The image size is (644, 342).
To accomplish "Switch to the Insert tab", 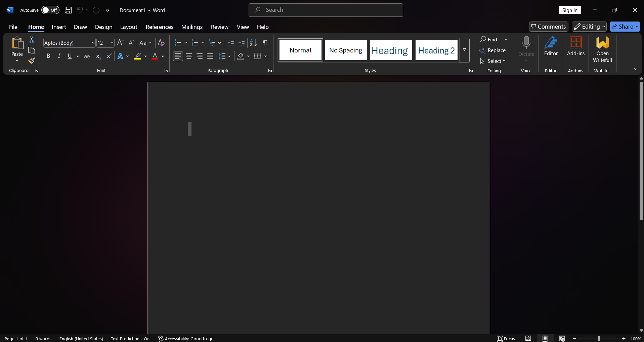I will [x=59, y=27].
